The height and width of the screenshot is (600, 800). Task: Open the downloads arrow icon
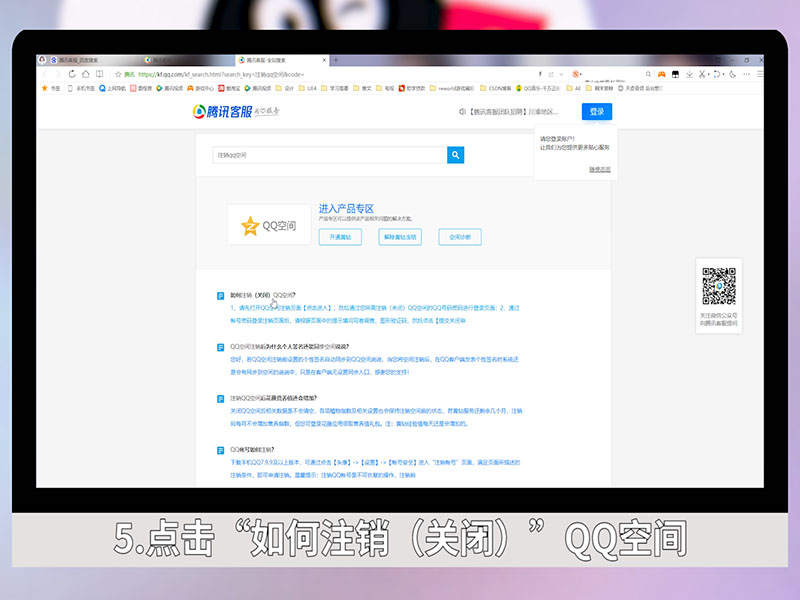(689, 74)
